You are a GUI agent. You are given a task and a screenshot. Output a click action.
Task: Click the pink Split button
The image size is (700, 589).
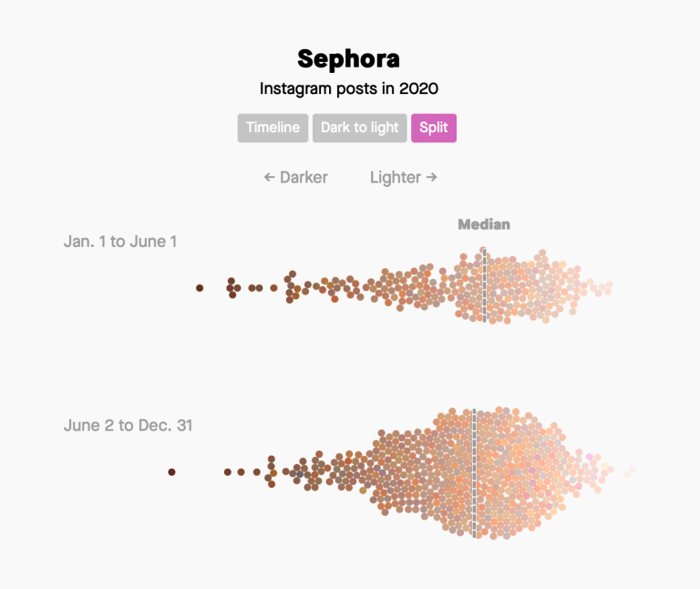433,128
